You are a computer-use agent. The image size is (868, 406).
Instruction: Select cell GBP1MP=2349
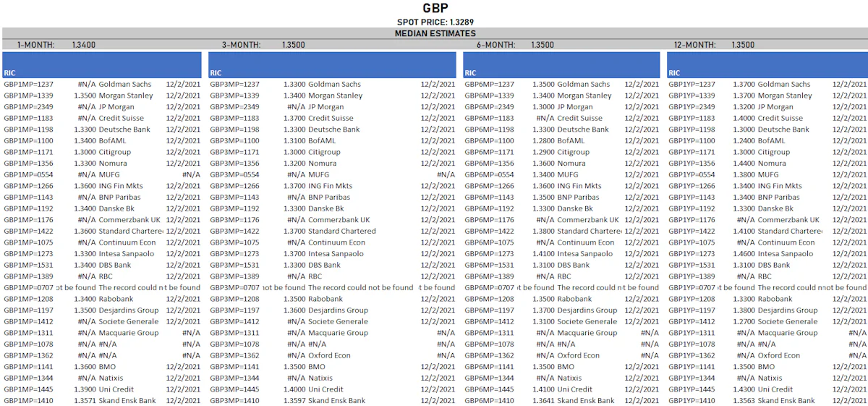[x=28, y=107]
